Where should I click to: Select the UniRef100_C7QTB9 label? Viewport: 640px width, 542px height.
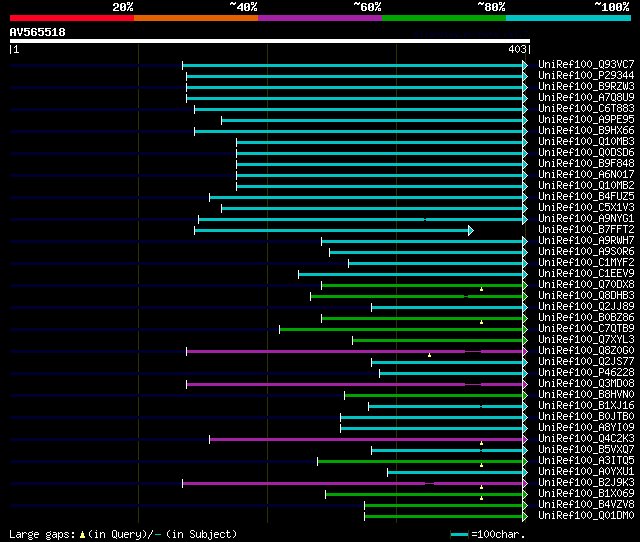coord(586,329)
